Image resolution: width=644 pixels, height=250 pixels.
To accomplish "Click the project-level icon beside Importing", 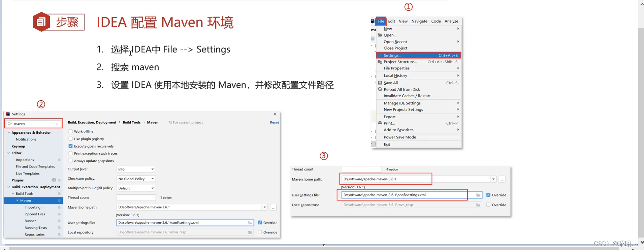I will 59,207.
